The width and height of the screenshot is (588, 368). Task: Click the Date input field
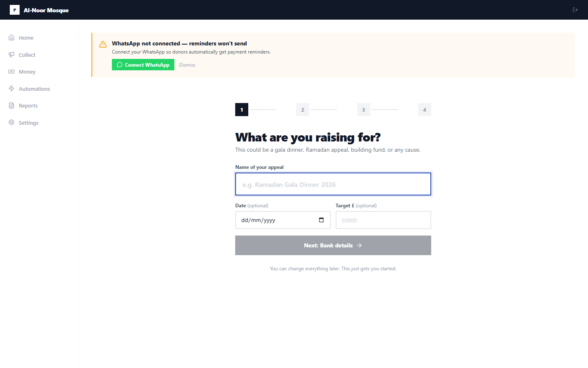point(274,220)
